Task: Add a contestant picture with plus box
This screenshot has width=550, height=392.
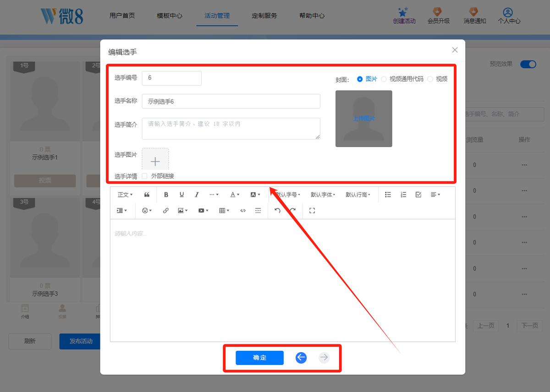Action: tap(155, 161)
